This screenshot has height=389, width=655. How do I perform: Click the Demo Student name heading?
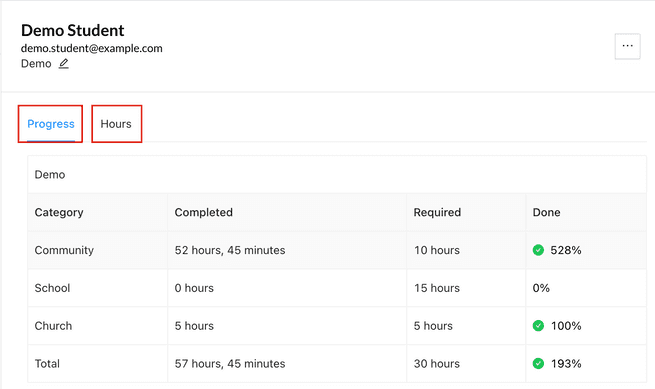(x=73, y=31)
